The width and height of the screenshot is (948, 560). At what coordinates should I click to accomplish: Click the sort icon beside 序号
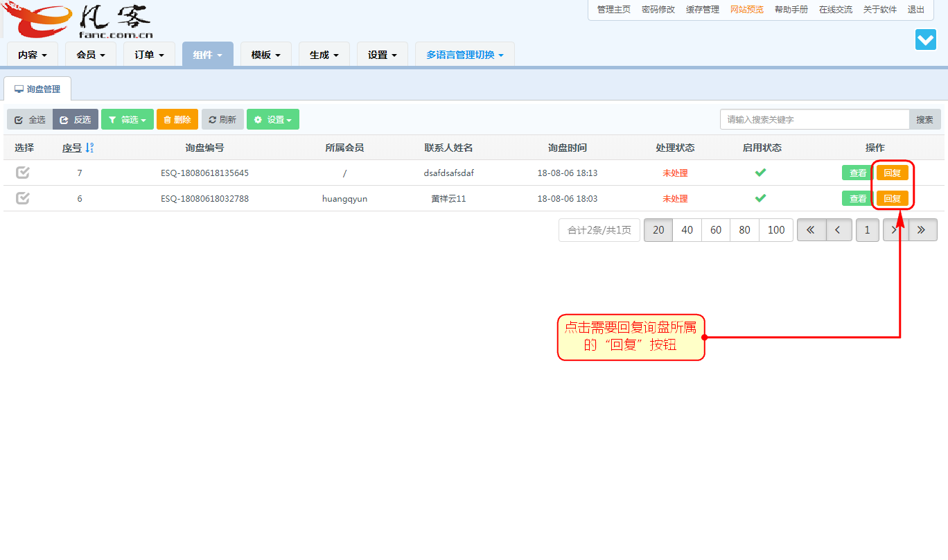tap(89, 148)
